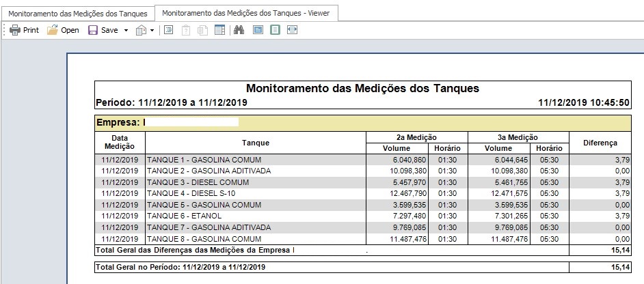Click Open to load a report file
Image resolution: width=644 pixels, height=284 pixels.
[x=63, y=30]
